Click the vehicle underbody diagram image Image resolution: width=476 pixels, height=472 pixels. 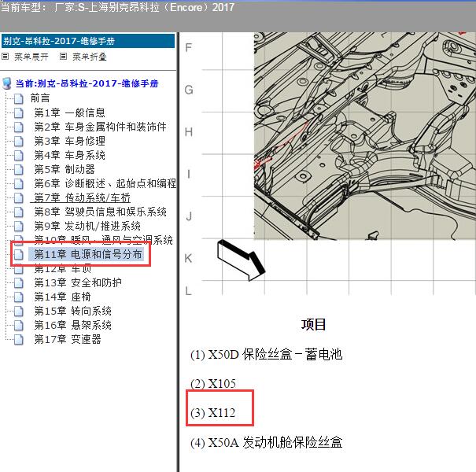coord(364,136)
